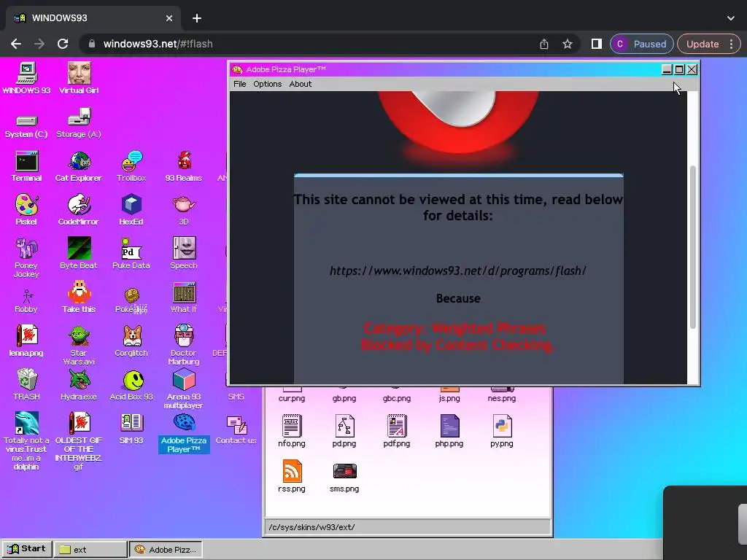
Task: Click Adobe Pizz... taskbar button
Action: click(166, 550)
